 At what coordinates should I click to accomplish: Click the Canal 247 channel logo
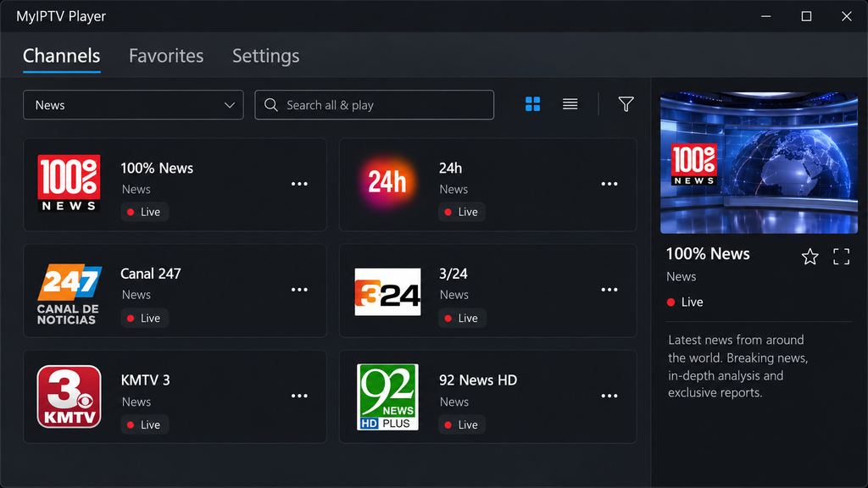pyautogui.click(x=69, y=294)
